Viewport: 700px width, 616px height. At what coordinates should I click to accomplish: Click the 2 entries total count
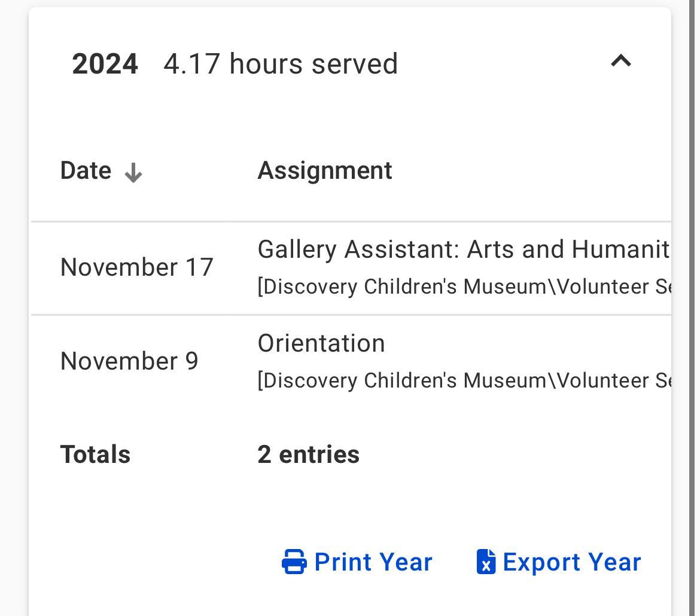[308, 455]
